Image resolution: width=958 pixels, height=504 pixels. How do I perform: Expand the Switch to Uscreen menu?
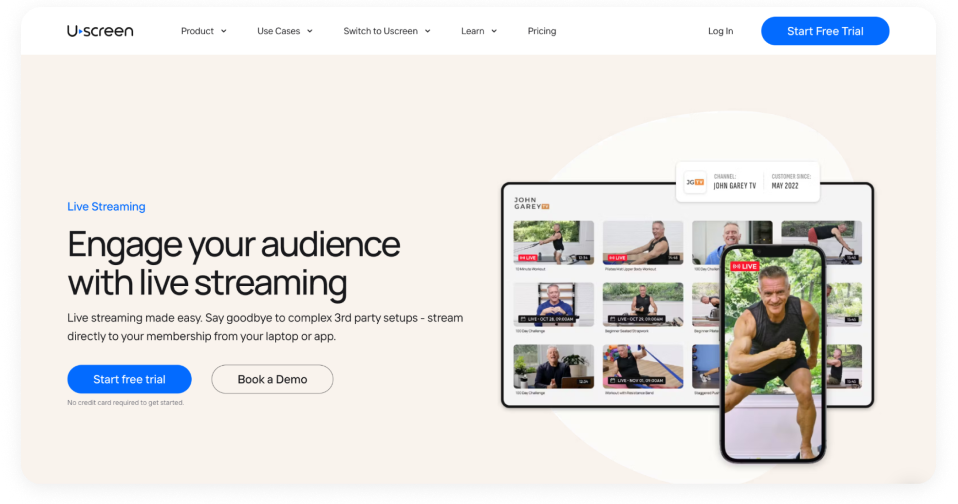(x=386, y=31)
